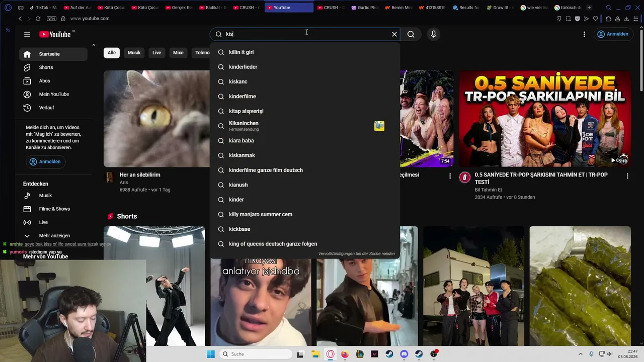Image resolution: width=644 pixels, height=362 pixels.
Task: Open the cat video thumbnail
Action: point(156,119)
